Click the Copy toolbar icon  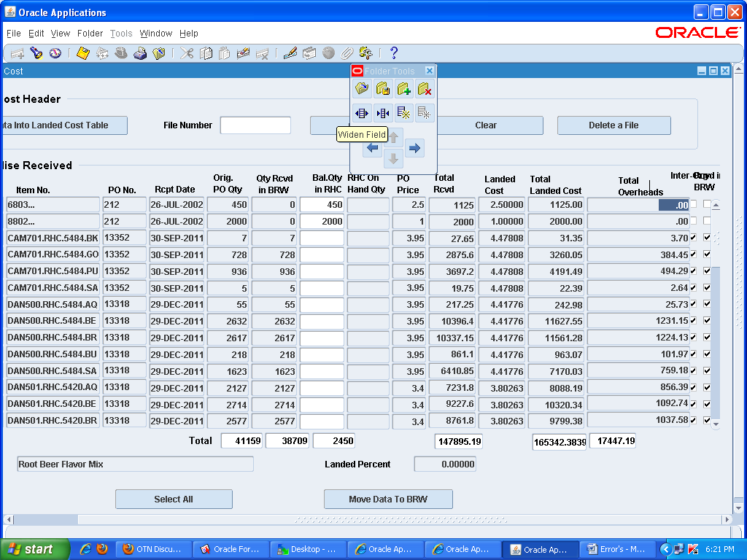click(x=206, y=53)
